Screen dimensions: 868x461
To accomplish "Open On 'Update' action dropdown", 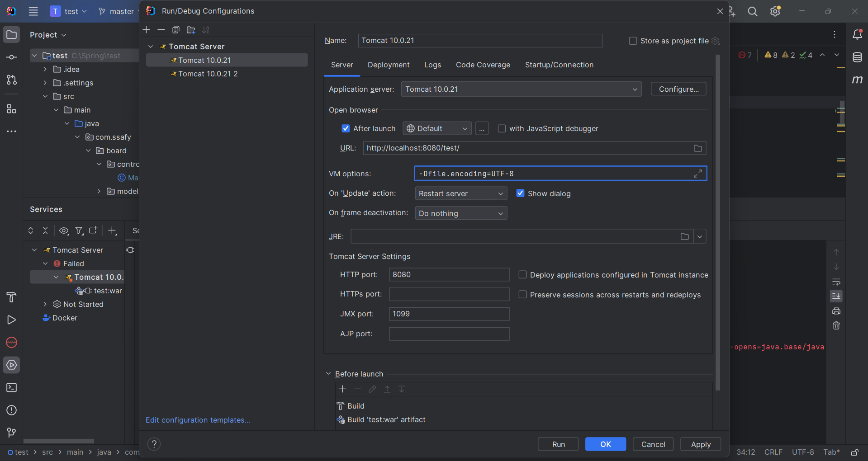I will point(461,193).
